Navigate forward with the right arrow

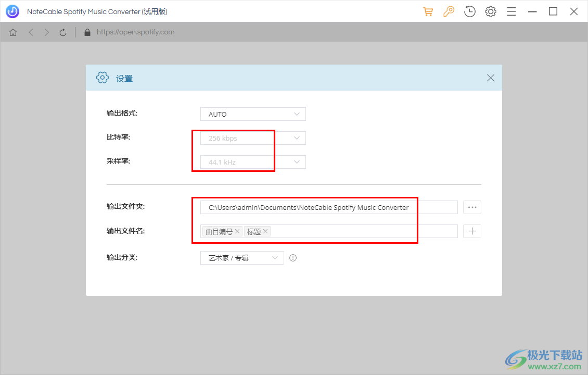tap(46, 32)
